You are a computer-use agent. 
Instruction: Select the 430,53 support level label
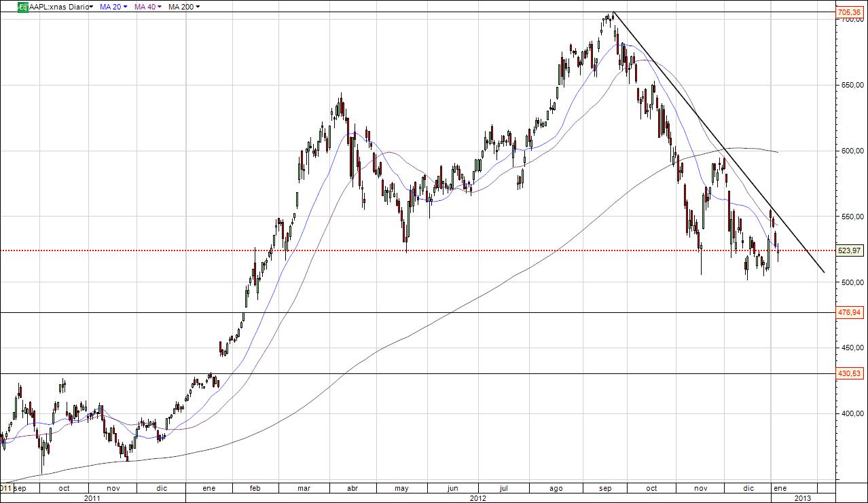pyautogui.click(x=850, y=373)
